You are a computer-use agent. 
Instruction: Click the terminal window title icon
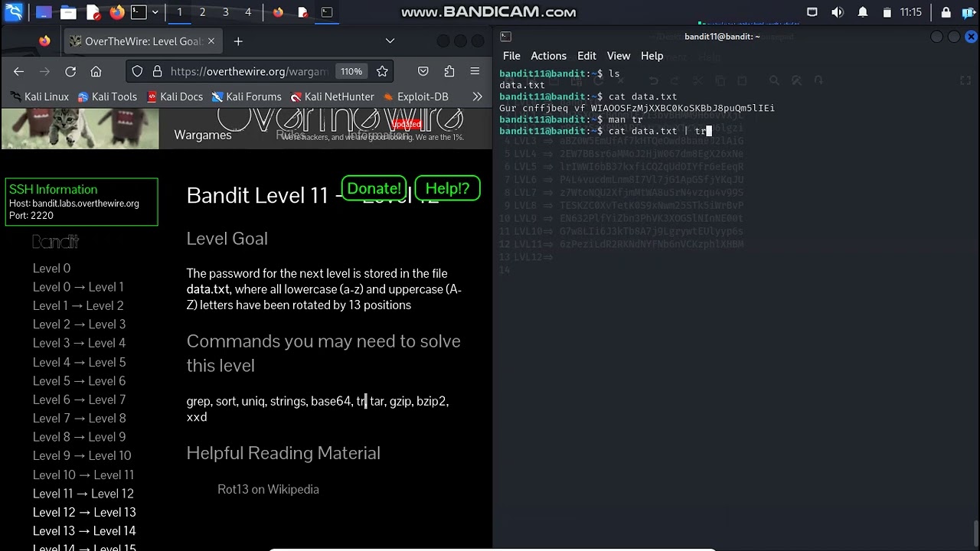[506, 37]
